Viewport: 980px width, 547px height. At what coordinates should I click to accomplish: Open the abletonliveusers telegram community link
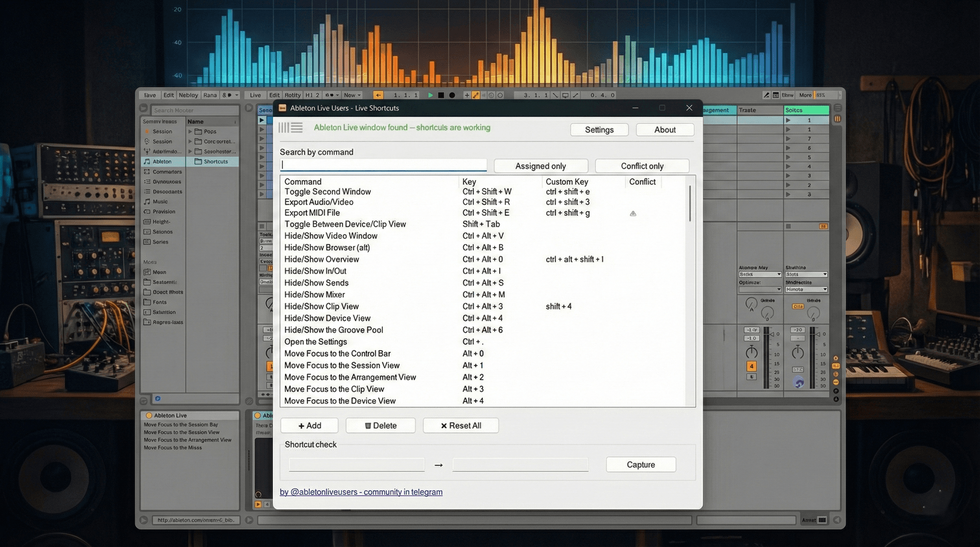tap(361, 492)
